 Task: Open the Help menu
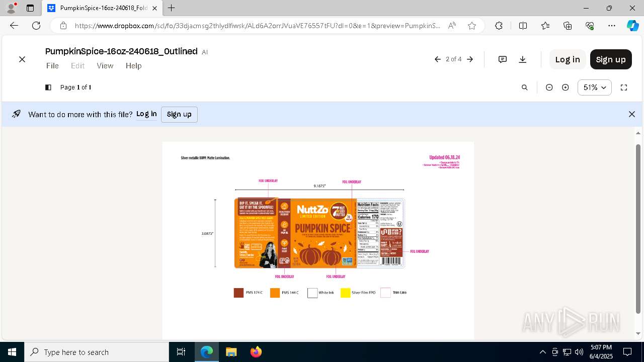(x=133, y=66)
